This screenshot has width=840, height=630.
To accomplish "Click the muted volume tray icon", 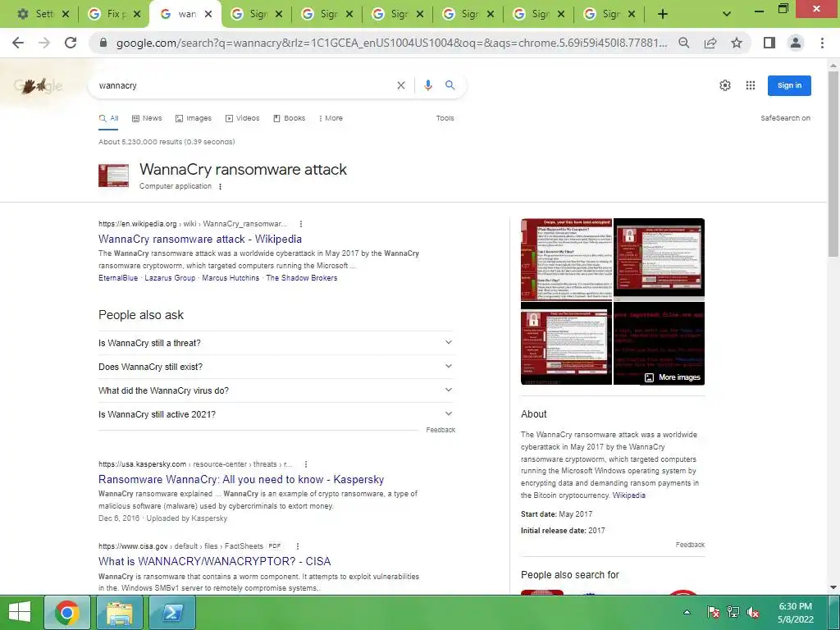I will pos(752,612).
